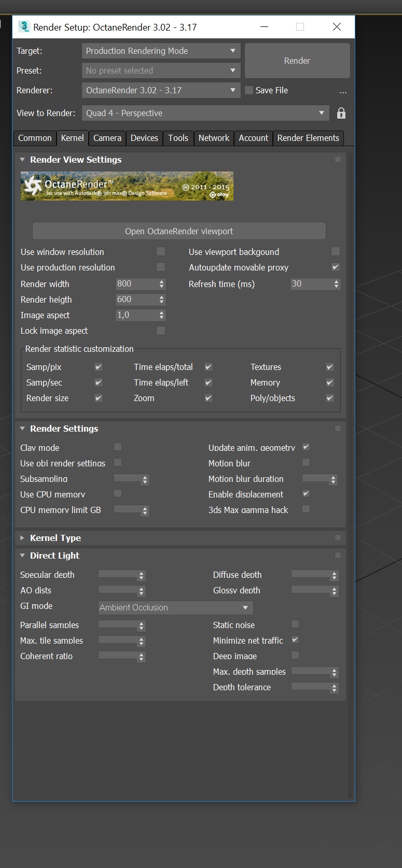This screenshot has width=402, height=868.
Task: Open the GI mode Ambient Occlusion dropdown
Action: (x=175, y=607)
